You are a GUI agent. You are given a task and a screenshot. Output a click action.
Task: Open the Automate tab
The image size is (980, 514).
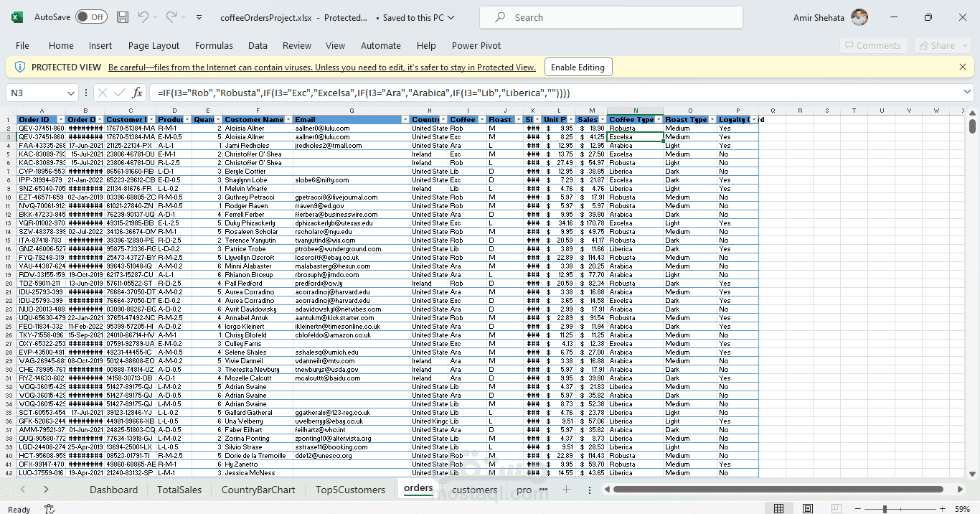pyautogui.click(x=381, y=45)
